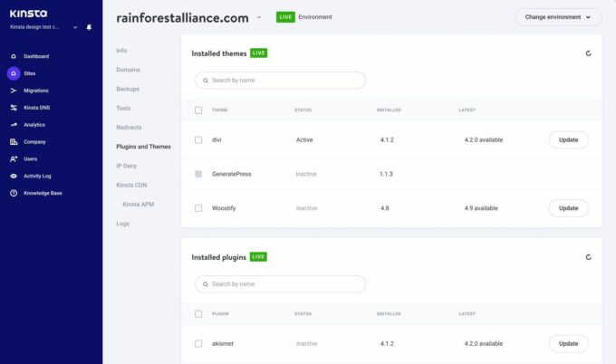Click the Analytics chart icon

[14, 124]
